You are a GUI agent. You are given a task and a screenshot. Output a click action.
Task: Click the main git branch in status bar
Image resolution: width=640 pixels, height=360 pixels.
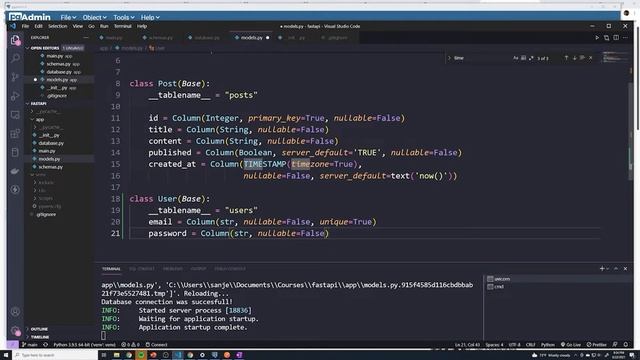click(29, 344)
